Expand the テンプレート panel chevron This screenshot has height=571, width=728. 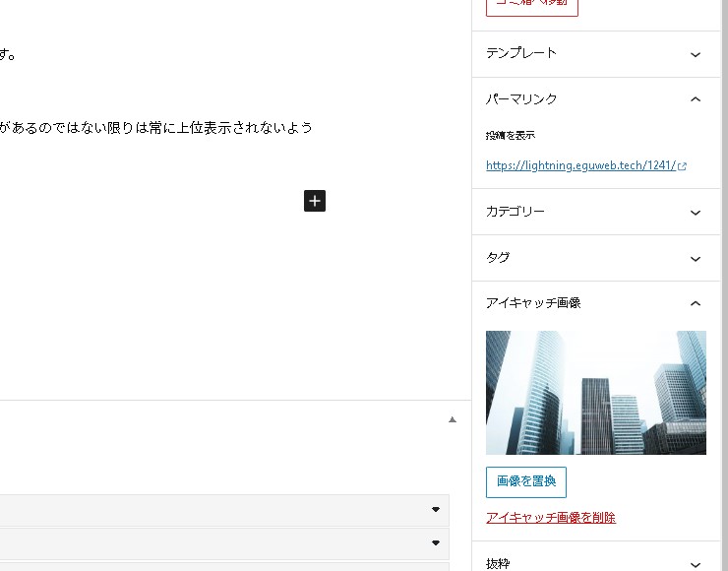coord(696,54)
